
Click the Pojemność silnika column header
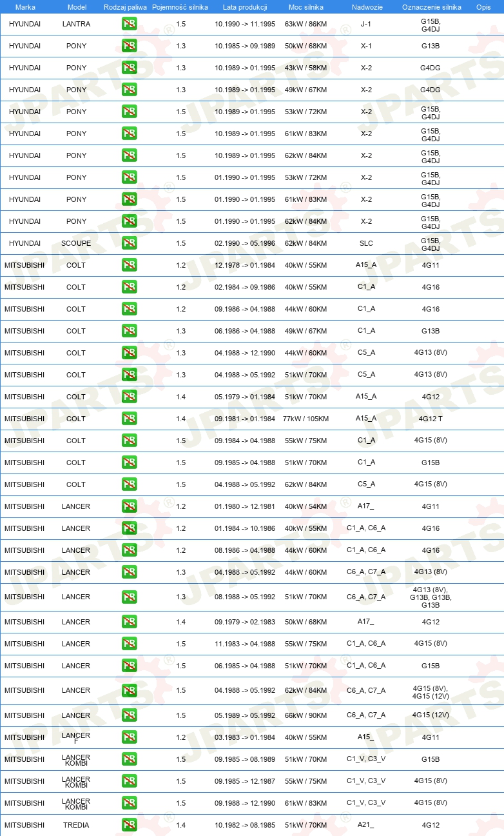pos(180,7)
